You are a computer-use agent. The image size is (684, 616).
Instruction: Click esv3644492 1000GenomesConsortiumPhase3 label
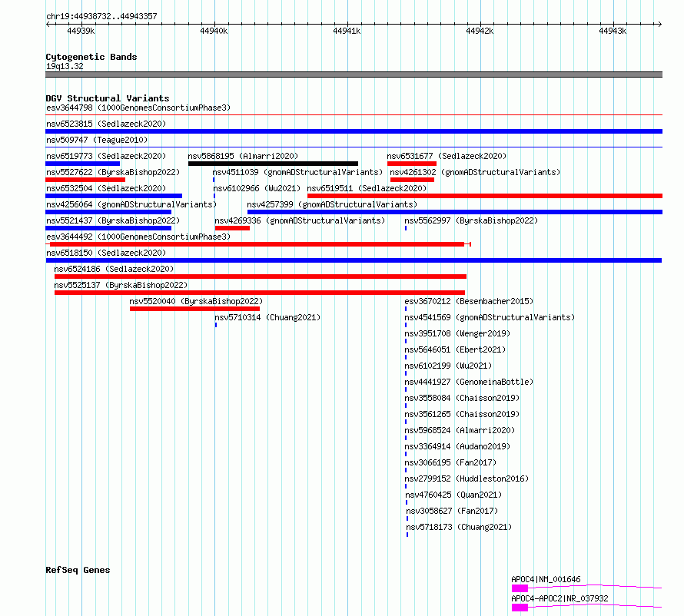point(138,237)
